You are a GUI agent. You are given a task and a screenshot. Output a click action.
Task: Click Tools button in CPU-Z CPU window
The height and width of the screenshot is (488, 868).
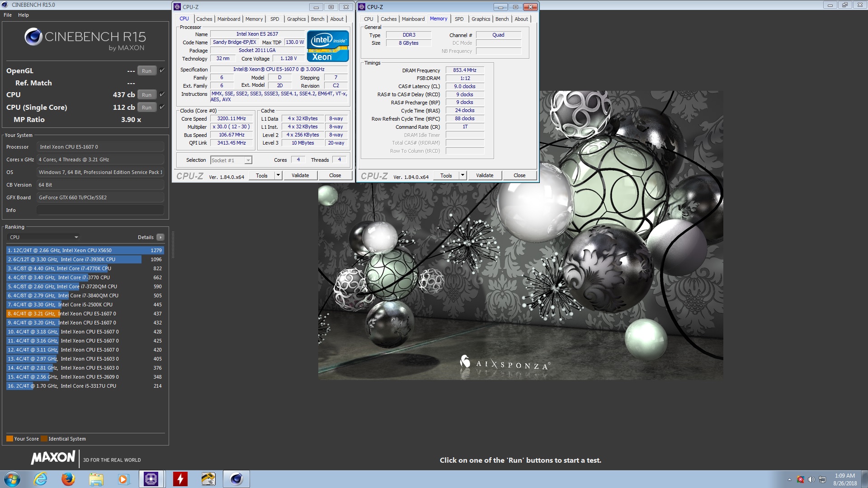262,175
